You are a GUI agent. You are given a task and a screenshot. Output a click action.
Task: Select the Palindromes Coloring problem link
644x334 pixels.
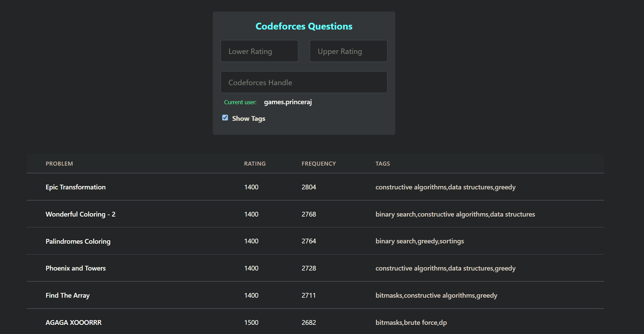click(x=78, y=241)
